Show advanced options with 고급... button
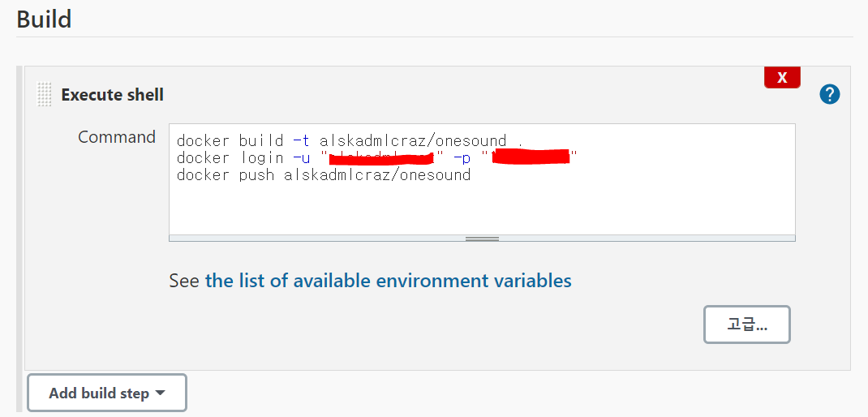This screenshot has width=868, height=417. (747, 325)
